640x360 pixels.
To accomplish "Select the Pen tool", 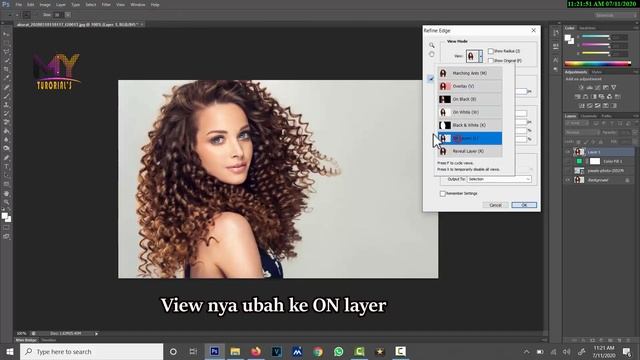I will [6, 158].
